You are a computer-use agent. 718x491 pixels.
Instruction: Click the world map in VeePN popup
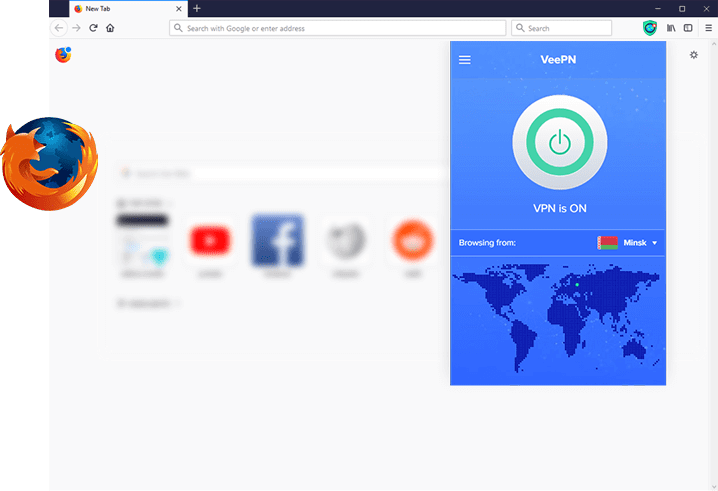557,316
